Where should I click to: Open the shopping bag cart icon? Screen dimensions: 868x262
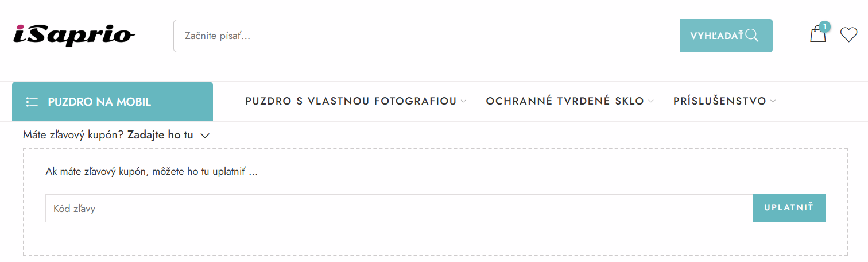point(817,36)
